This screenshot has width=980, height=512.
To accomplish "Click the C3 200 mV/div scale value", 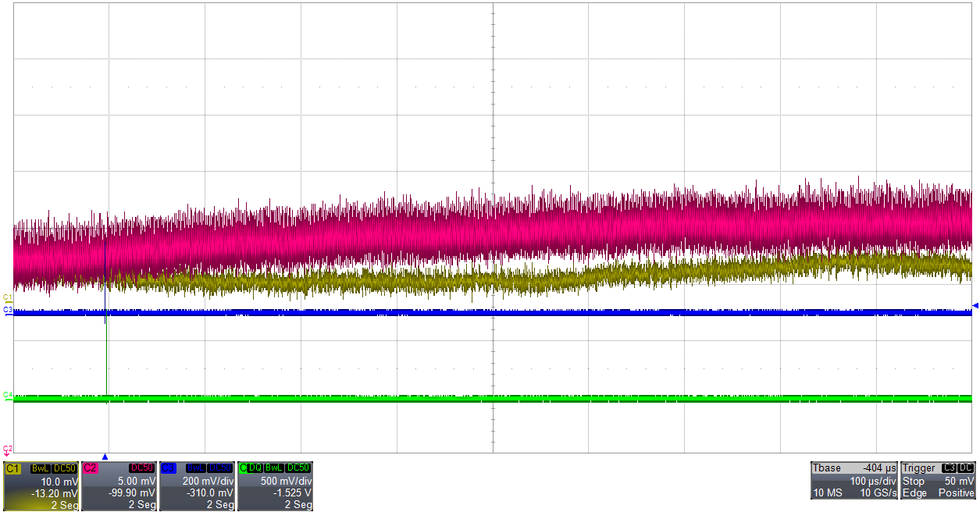I will click(x=208, y=482).
